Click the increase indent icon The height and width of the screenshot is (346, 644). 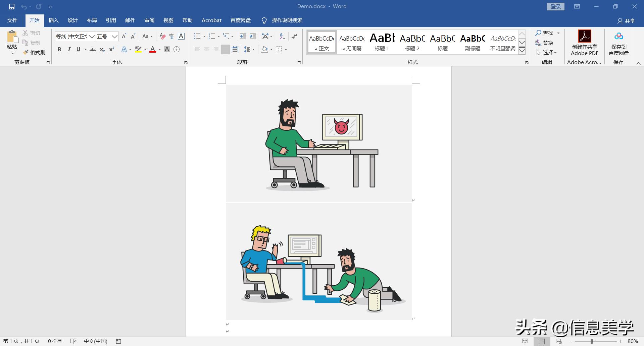(253, 36)
